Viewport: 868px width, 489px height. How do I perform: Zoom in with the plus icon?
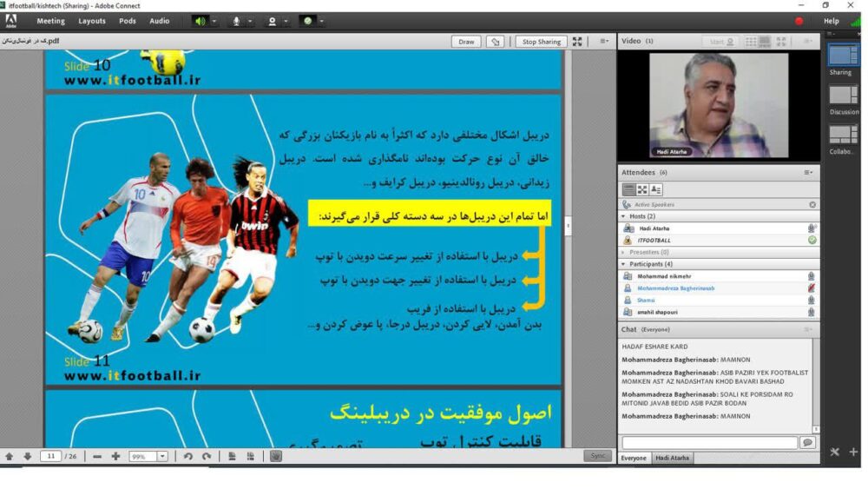click(115, 456)
